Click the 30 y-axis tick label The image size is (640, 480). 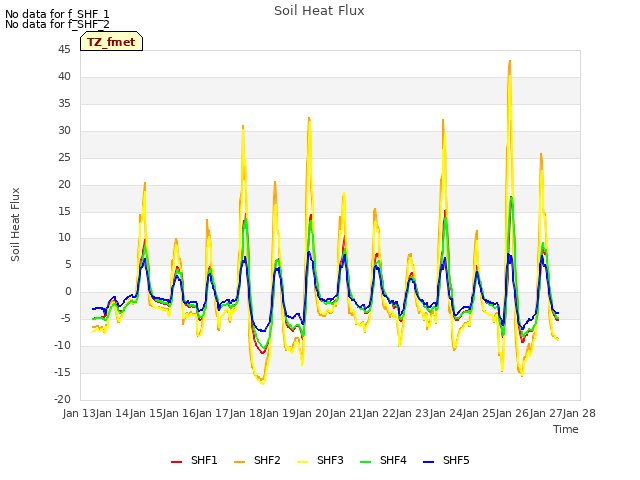point(64,131)
